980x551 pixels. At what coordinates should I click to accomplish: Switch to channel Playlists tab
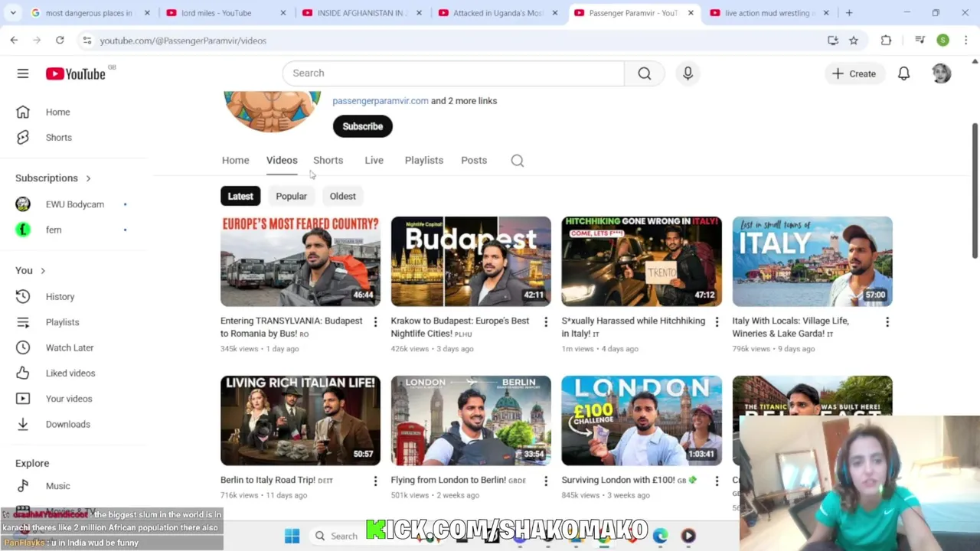(x=423, y=161)
